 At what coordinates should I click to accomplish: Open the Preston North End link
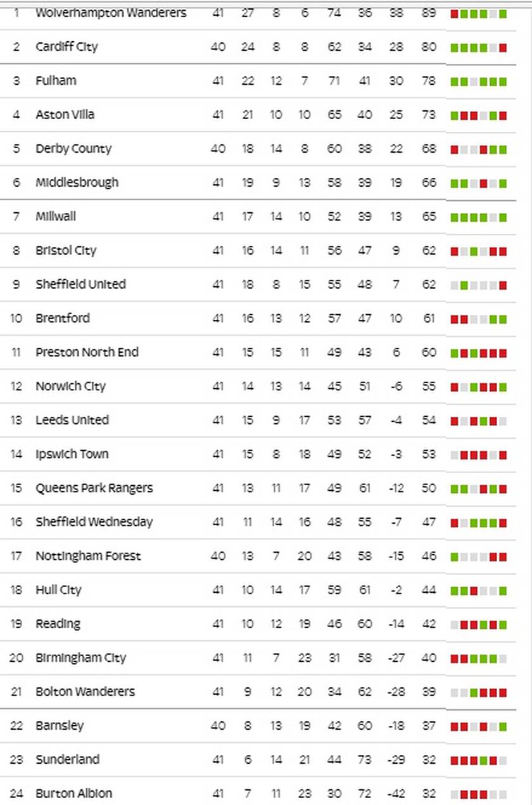pyautogui.click(x=87, y=352)
